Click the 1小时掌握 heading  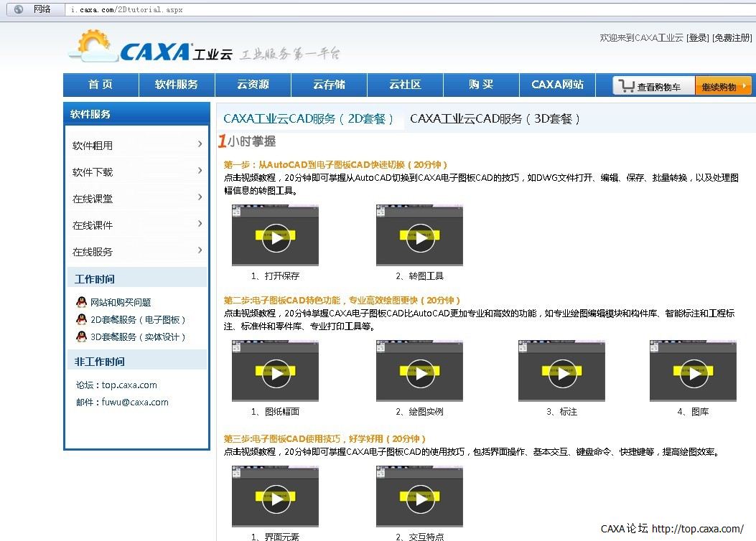coord(247,141)
